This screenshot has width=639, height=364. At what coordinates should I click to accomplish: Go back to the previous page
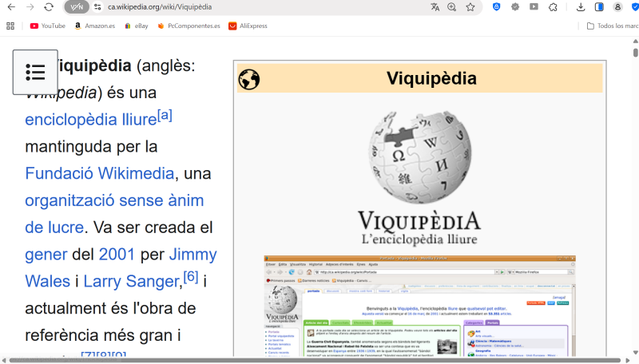click(x=11, y=7)
